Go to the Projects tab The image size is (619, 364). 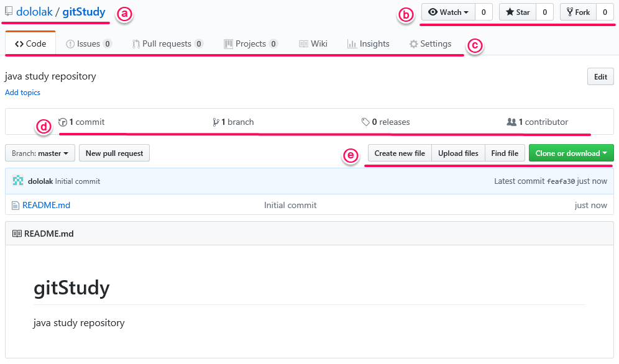pos(250,43)
